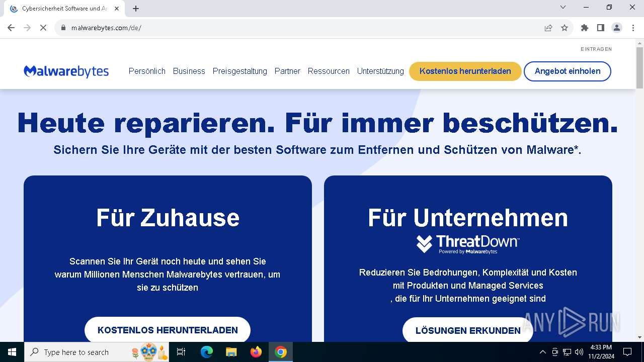Click the headline Heute reparieren. Für immer beschützen.
The width and height of the screenshot is (644, 362).
[317, 123]
